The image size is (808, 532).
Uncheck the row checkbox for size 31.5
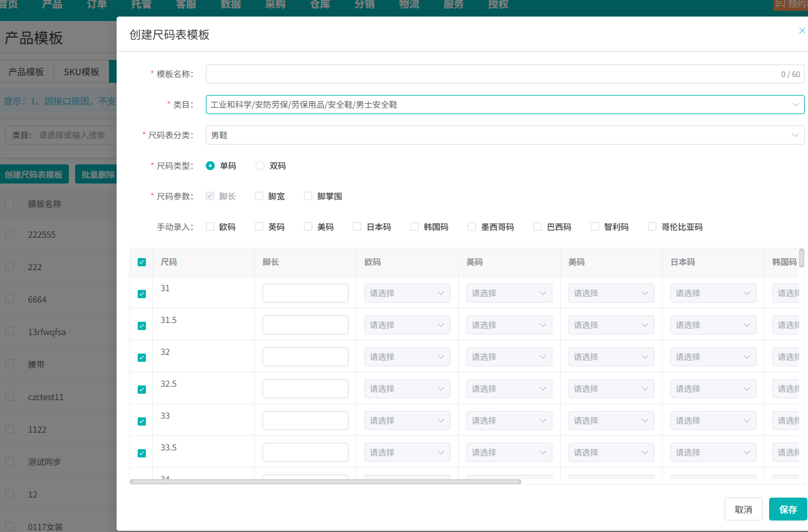coord(141,326)
